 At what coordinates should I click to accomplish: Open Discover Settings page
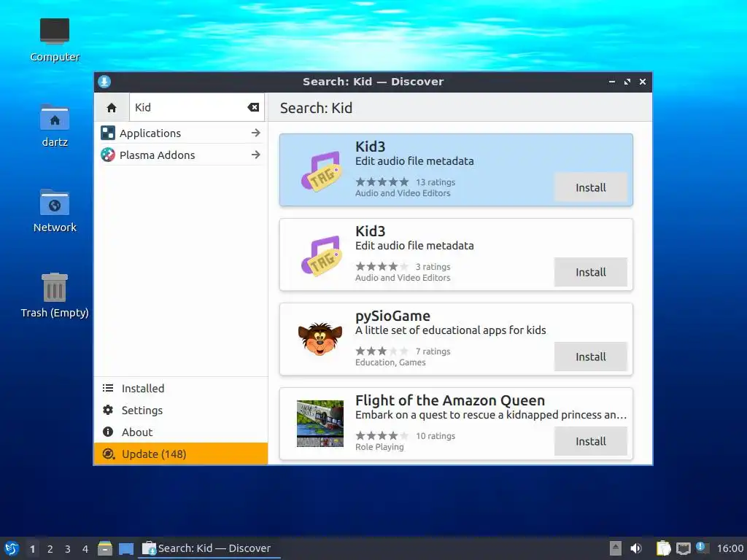[x=181, y=410]
